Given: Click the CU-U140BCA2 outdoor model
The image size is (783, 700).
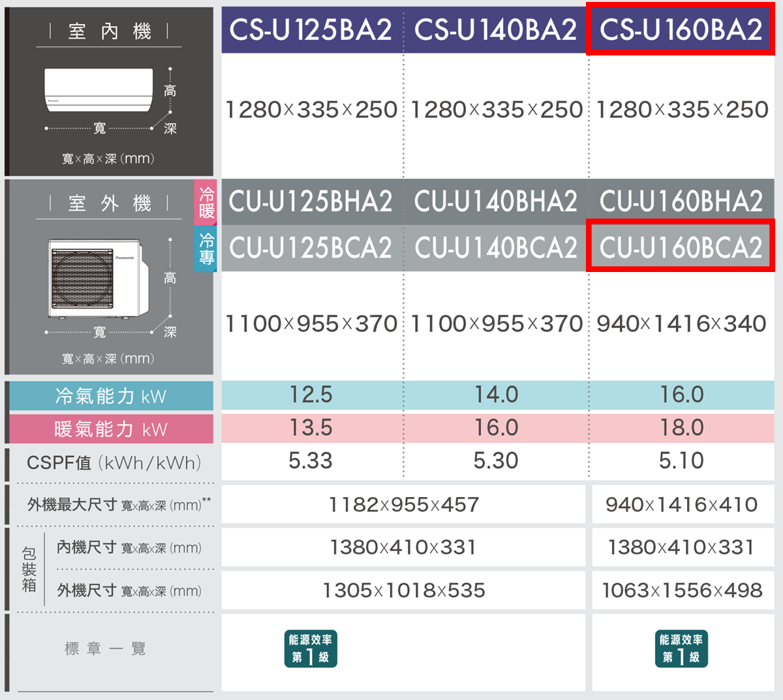Looking at the screenshot, I should 495,248.
